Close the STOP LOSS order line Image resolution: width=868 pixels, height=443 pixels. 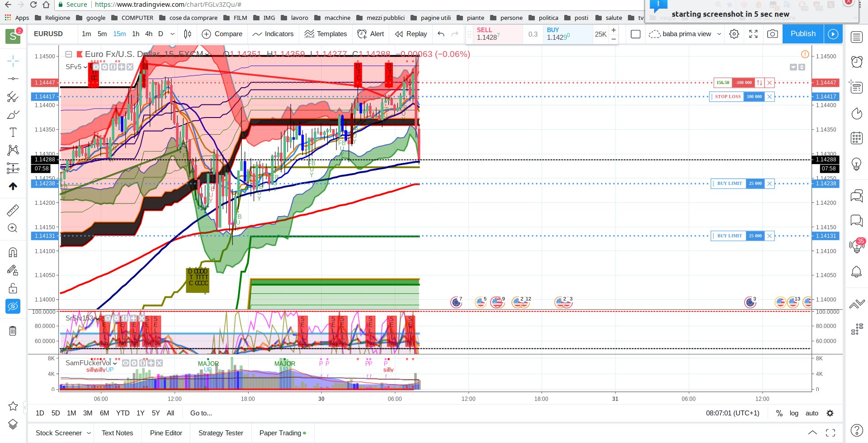tap(769, 97)
